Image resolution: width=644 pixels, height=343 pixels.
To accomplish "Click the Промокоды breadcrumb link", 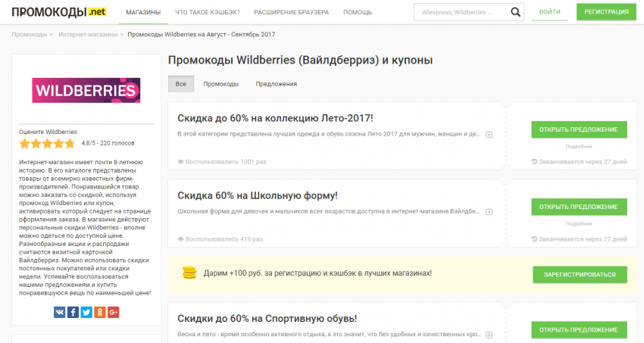I will [29, 35].
